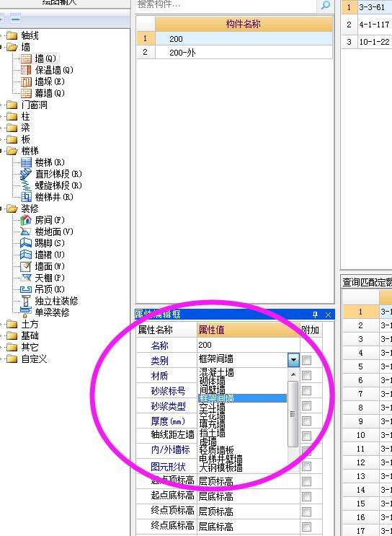The image size is (392, 536).
Task: Choose 大钢模板墙 from the dropdown list
Action: pyautogui.click(x=221, y=467)
